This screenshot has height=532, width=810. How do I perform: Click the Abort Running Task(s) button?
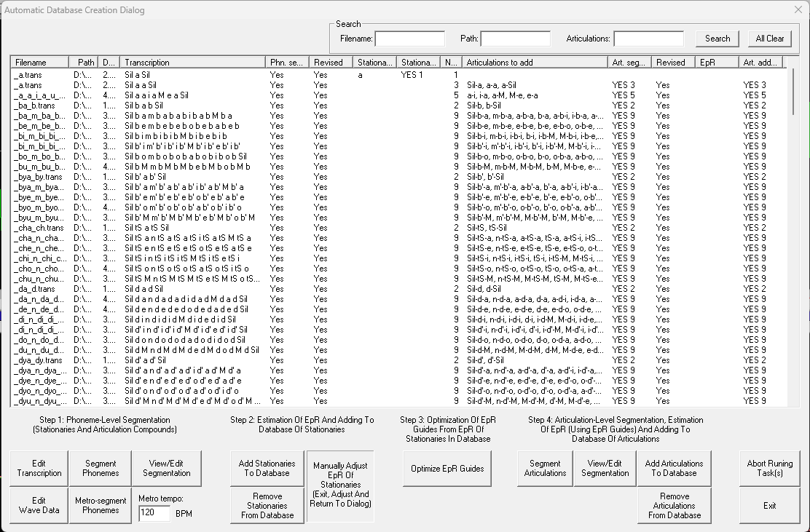[769, 468]
